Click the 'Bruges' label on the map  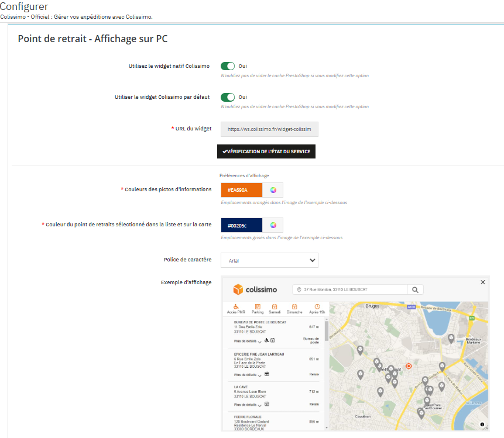372,306
